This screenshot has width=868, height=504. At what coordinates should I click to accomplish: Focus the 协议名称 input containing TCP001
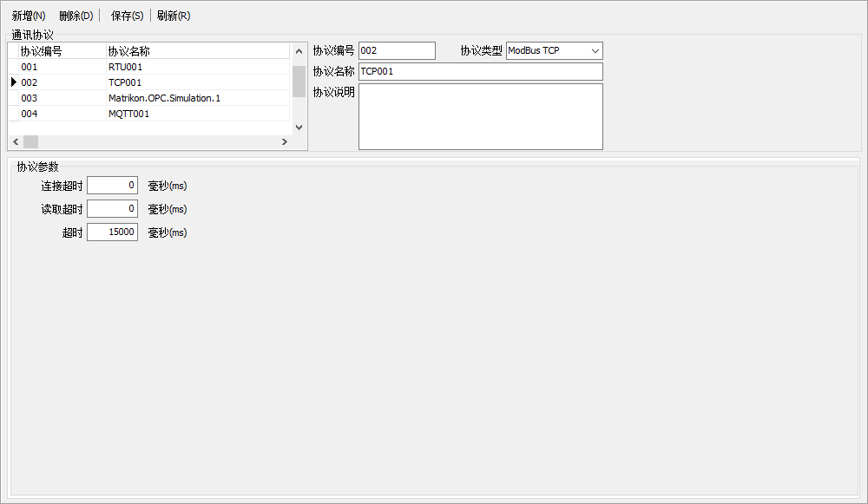tap(481, 71)
